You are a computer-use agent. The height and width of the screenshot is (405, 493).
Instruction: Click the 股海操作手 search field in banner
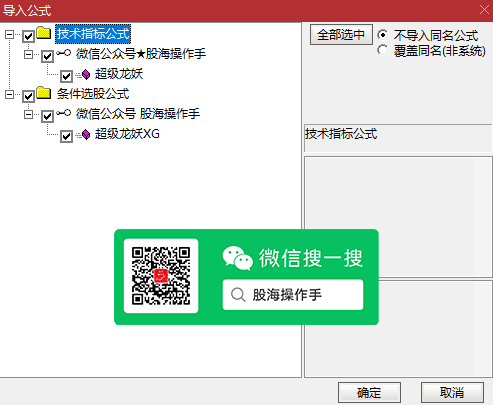tap(293, 295)
